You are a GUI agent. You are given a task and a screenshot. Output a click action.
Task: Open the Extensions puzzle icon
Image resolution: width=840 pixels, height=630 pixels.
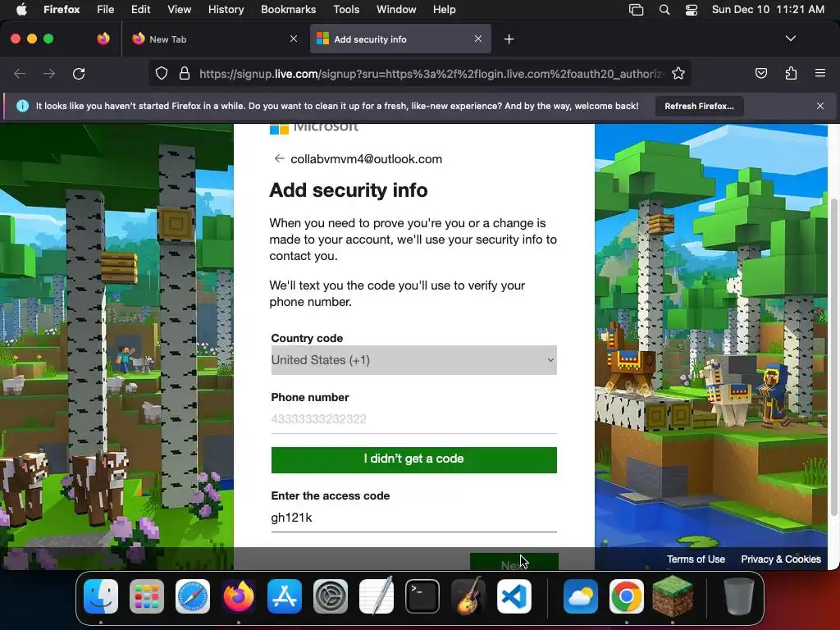tap(791, 73)
